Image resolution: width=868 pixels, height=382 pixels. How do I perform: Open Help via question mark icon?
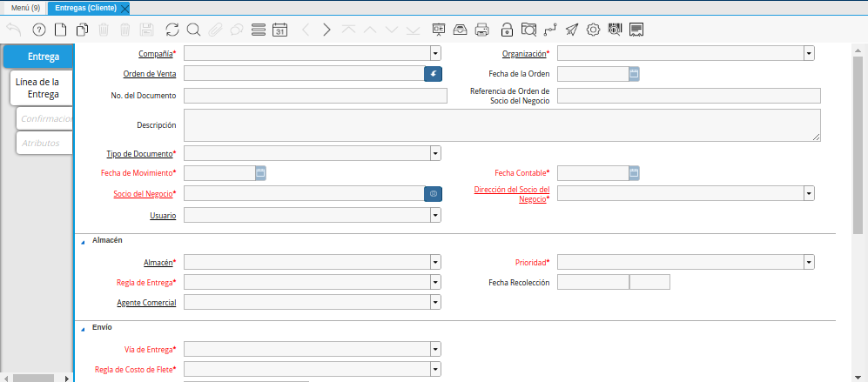[39, 30]
